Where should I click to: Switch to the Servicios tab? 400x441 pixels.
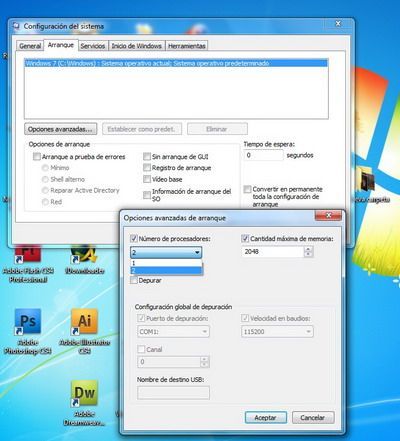(x=93, y=46)
